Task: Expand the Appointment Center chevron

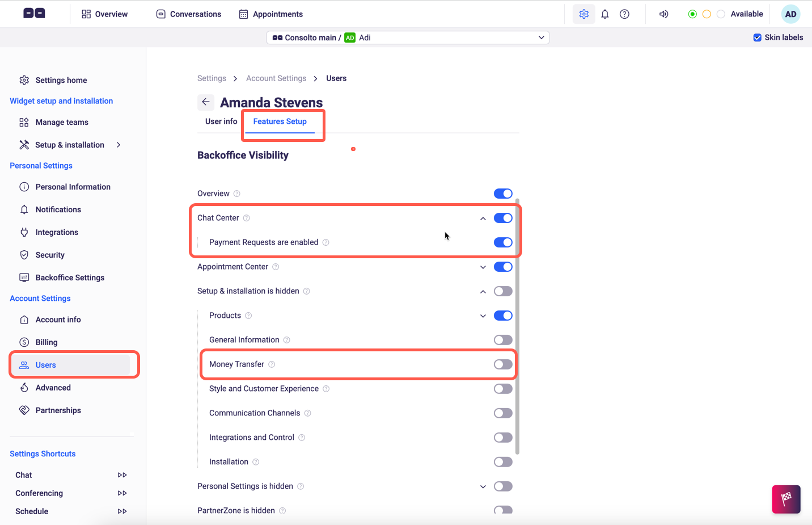Action: 483,267
